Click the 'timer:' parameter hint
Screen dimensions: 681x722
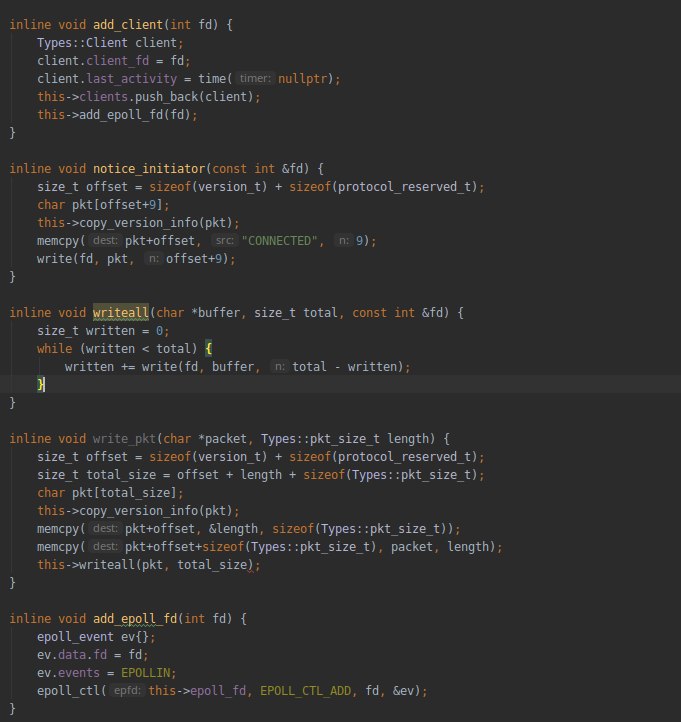(255, 78)
